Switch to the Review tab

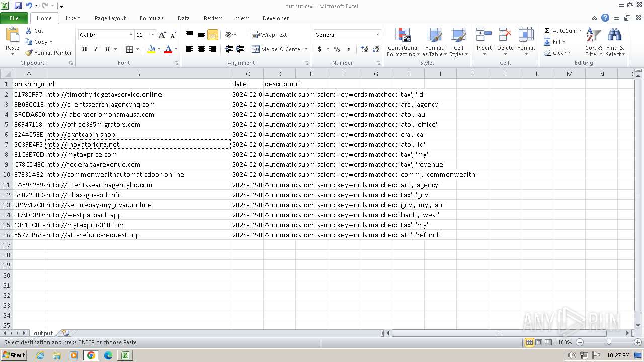coord(213,18)
